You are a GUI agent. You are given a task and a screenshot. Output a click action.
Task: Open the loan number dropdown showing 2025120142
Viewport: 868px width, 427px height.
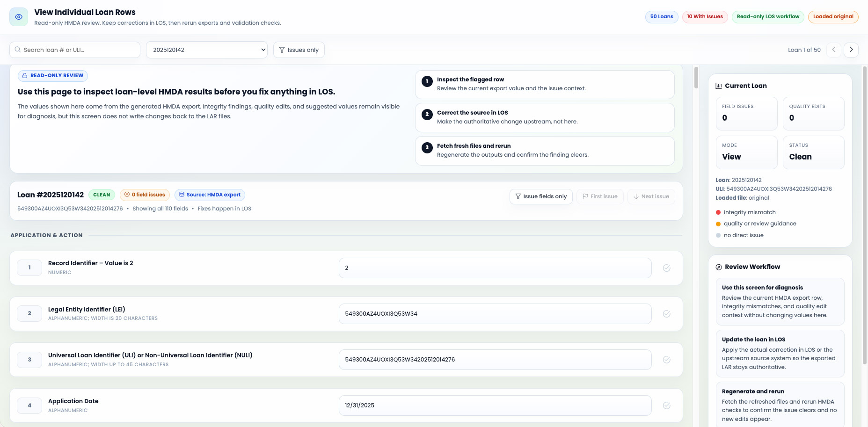click(207, 50)
